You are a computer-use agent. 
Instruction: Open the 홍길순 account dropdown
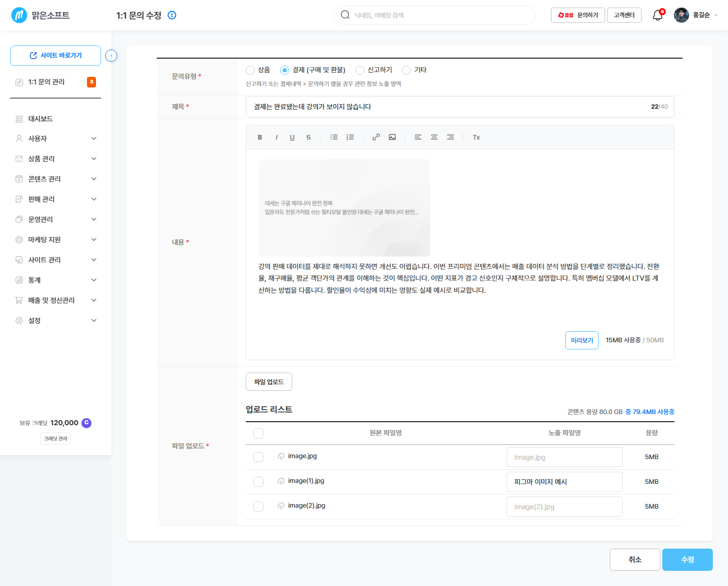tap(705, 15)
